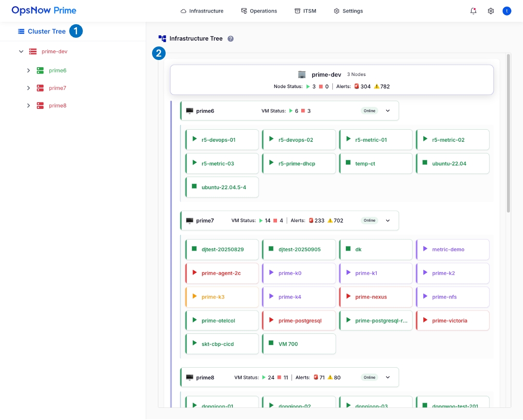
Task: Click the OpsNow Prime logo
Action: pyautogui.click(x=44, y=11)
